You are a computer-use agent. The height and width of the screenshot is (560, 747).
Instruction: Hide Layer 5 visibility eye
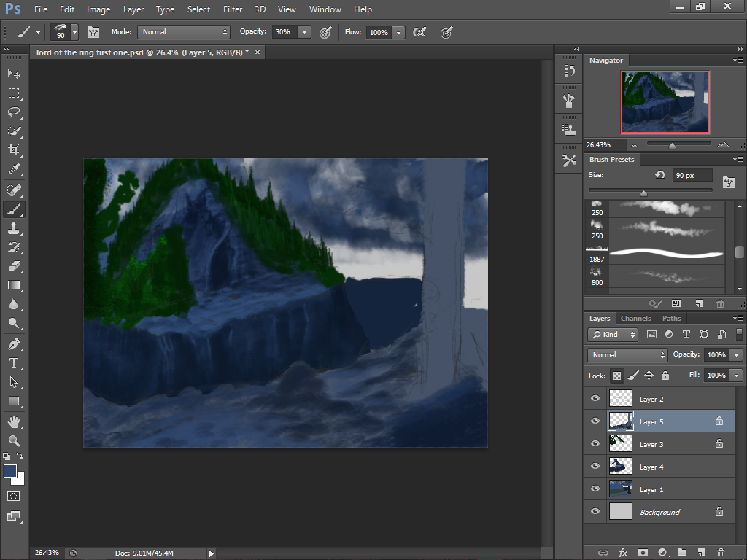pos(595,421)
